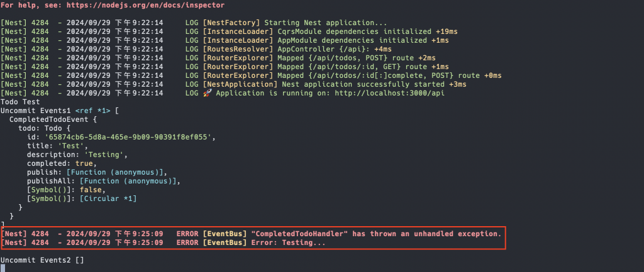Click the 'publishAll: [Function (anonymous)]' line

click(104, 181)
